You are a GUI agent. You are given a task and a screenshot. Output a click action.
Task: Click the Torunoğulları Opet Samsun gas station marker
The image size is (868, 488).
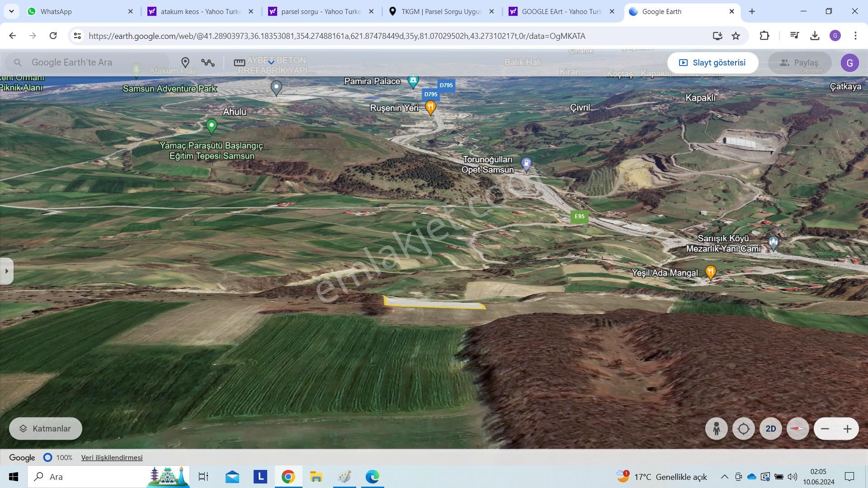click(526, 163)
